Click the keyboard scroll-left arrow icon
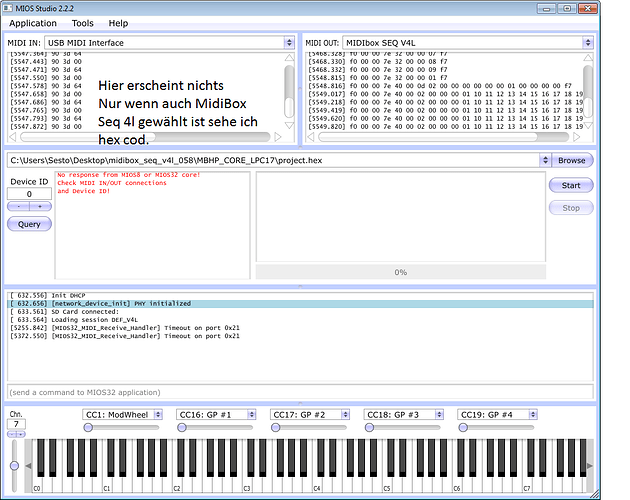The height and width of the screenshot is (500, 630). (x=28, y=466)
